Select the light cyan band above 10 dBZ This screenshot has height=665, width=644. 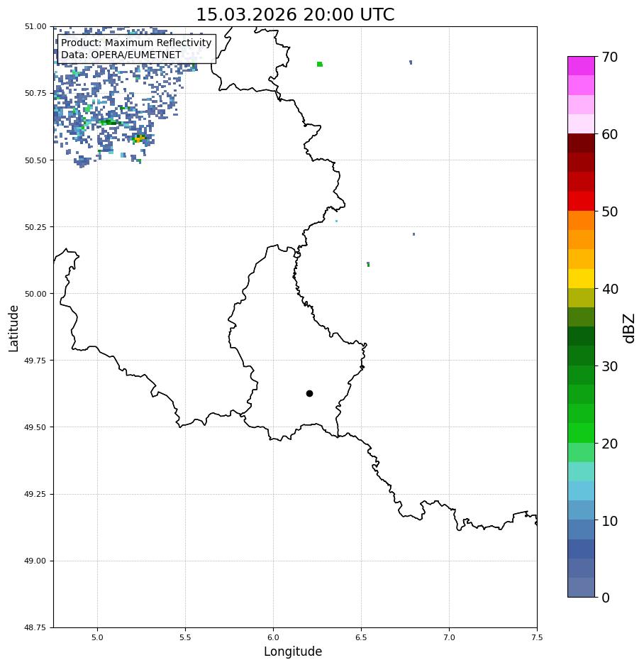[582, 490]
